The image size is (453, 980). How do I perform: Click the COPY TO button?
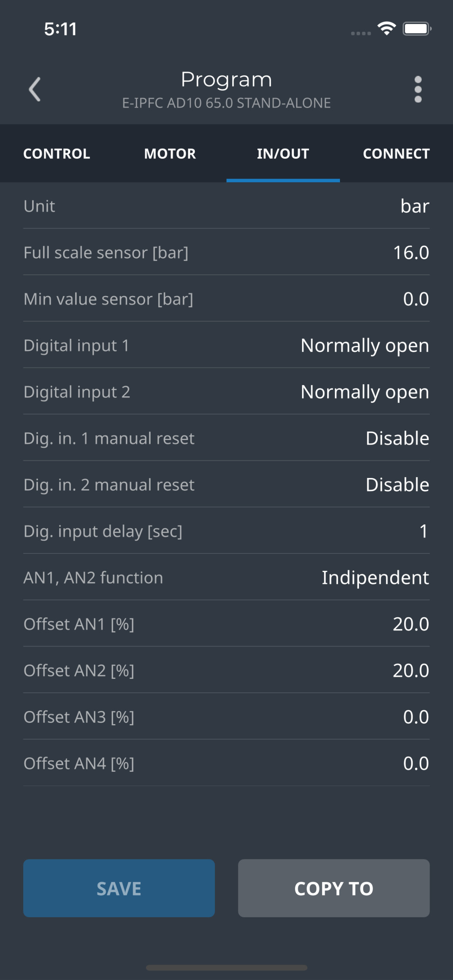(x=334, y=888)
